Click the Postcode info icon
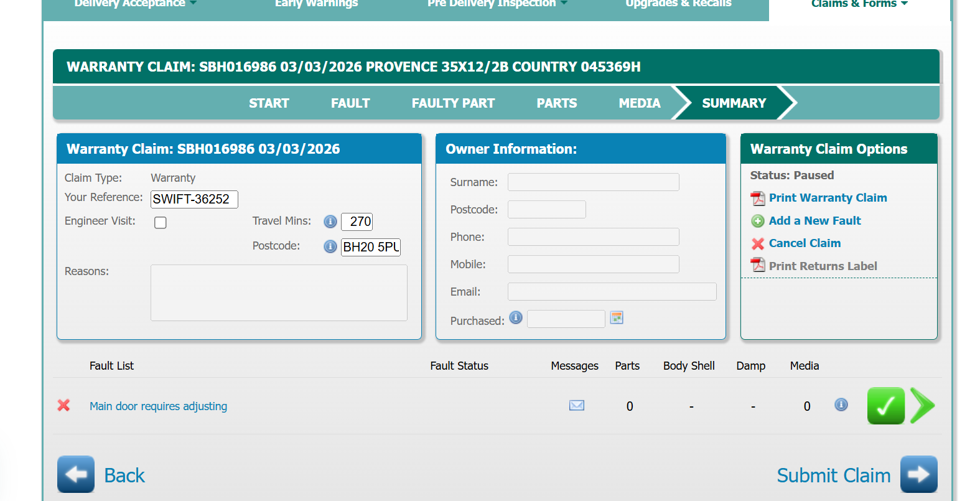Screen dimensions: 980x501 click(x=330, y=246)
